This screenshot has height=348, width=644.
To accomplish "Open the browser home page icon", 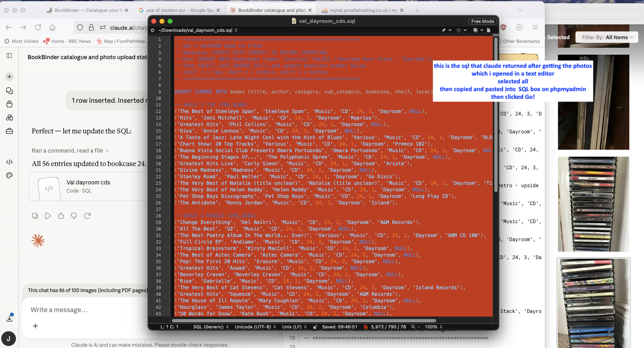I will pyautogui.click(x=53, y=27).
